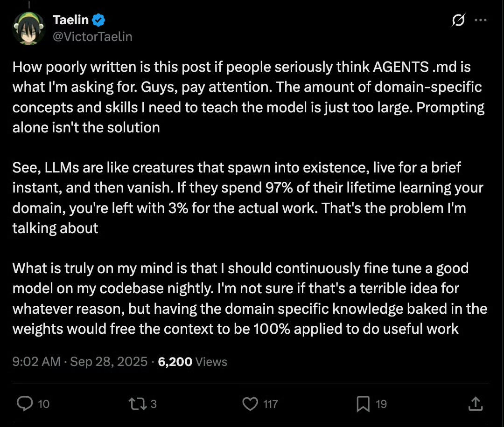This screenshot has height=427, width=504.
Task: Open the @VictorTaelin handle link
Action: pyautogui.click(x=92, y=36)
